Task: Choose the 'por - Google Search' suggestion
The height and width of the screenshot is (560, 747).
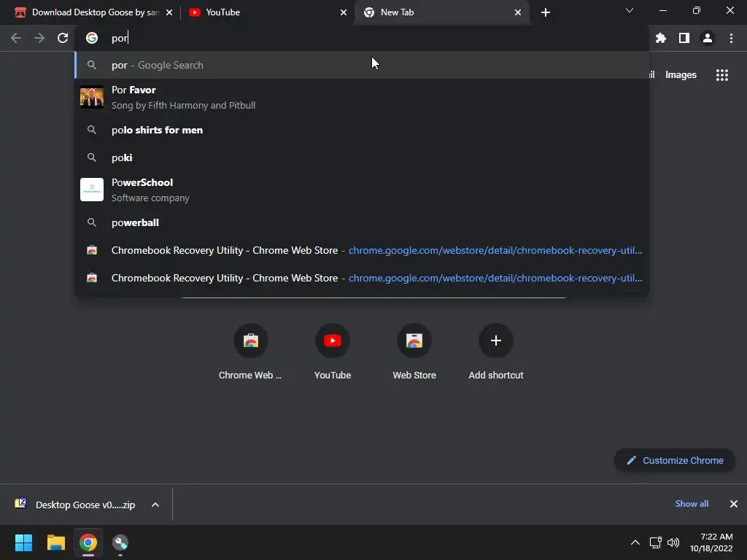Action: (362, 65)
